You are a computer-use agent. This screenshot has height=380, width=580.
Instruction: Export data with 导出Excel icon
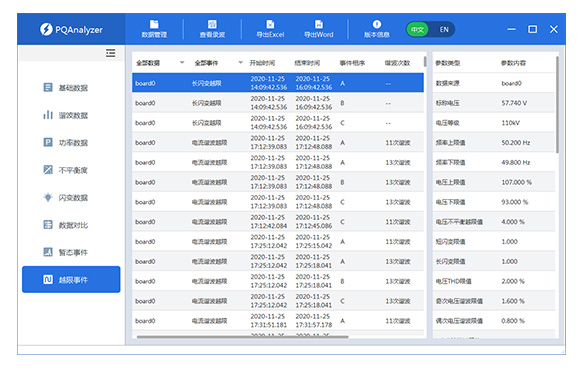[x=270, y=29]
